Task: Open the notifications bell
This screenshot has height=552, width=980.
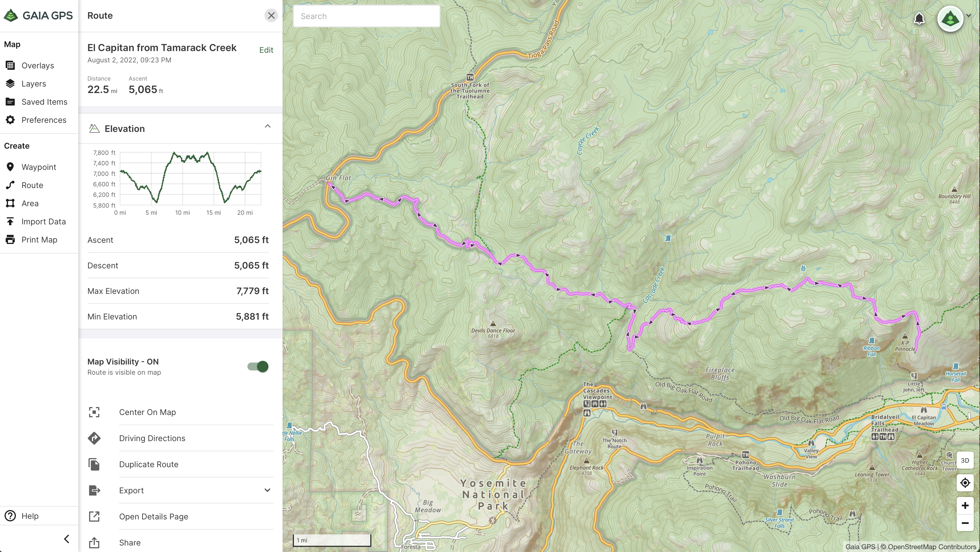Action: 919,18
